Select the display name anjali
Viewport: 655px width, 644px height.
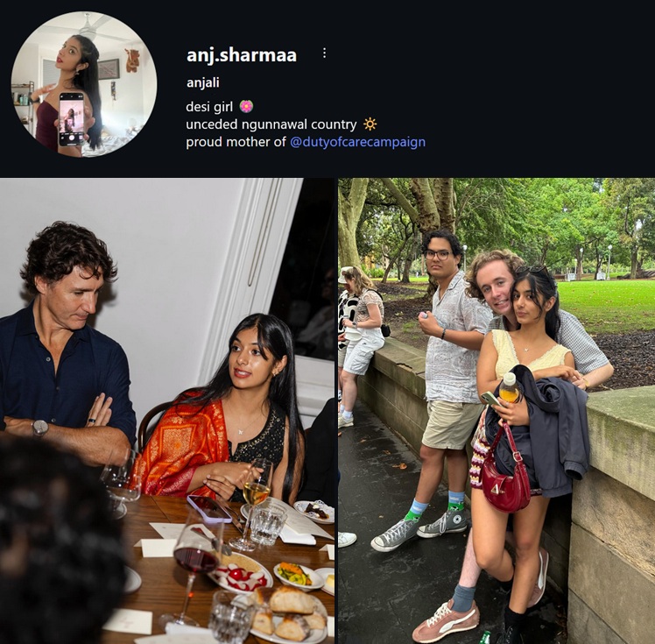tap(203, 82)
